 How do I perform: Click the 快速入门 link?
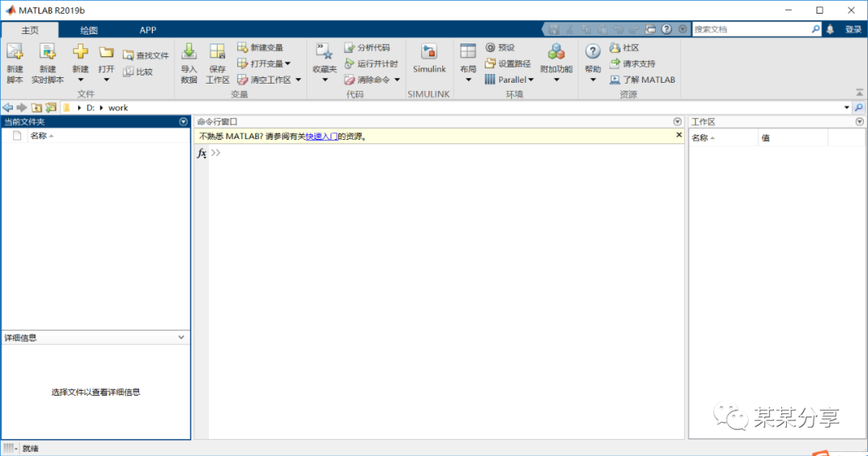(x=321, y=136)
